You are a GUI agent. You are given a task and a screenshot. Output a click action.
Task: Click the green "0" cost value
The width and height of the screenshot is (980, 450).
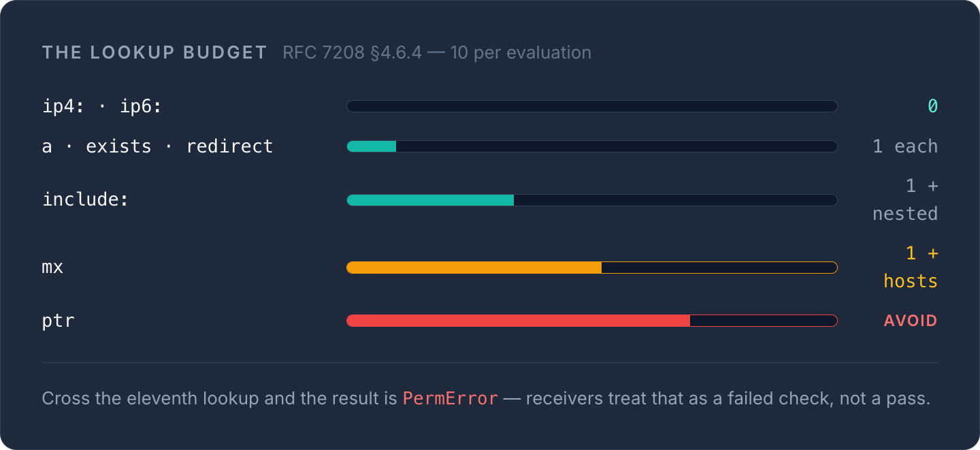click(x=933, y=106)
